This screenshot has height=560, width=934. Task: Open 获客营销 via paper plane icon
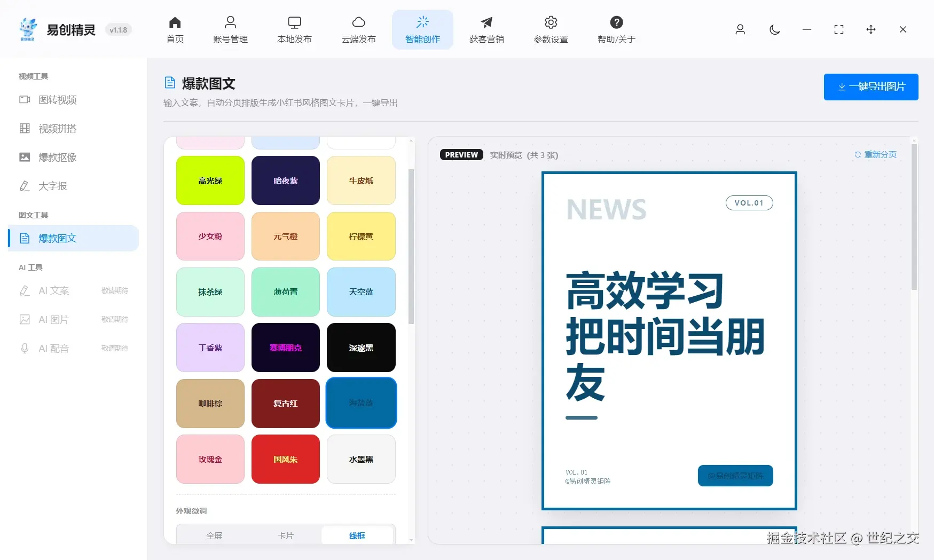click(x=486, y=29)
